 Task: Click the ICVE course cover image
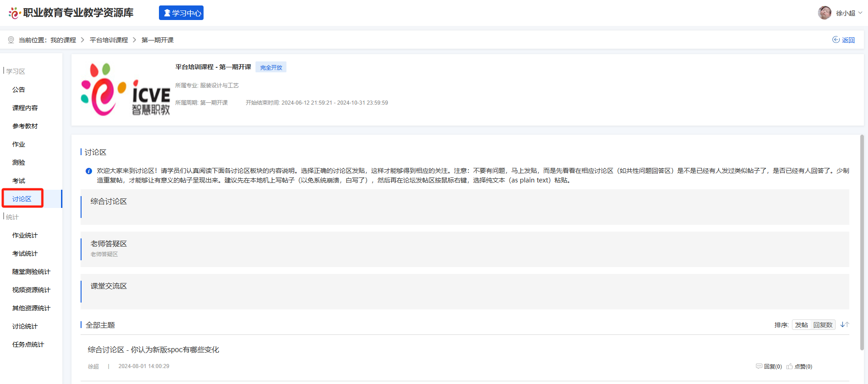(125, 90)
